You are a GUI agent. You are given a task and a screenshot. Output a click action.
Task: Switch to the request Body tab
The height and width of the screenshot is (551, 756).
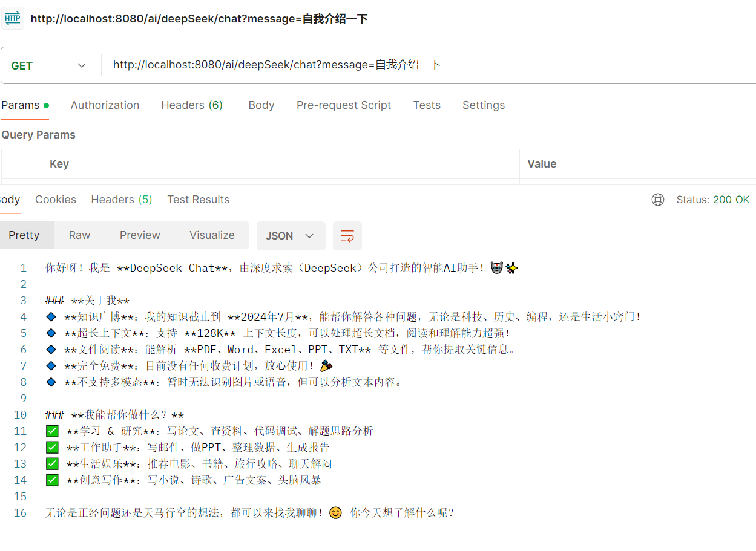click(x=261, y=105)
